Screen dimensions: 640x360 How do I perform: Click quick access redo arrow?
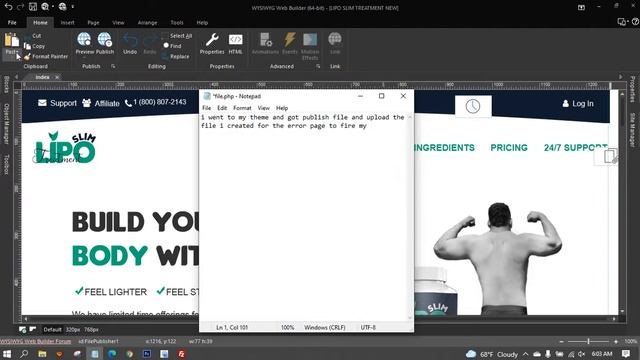tap(20, 7)
